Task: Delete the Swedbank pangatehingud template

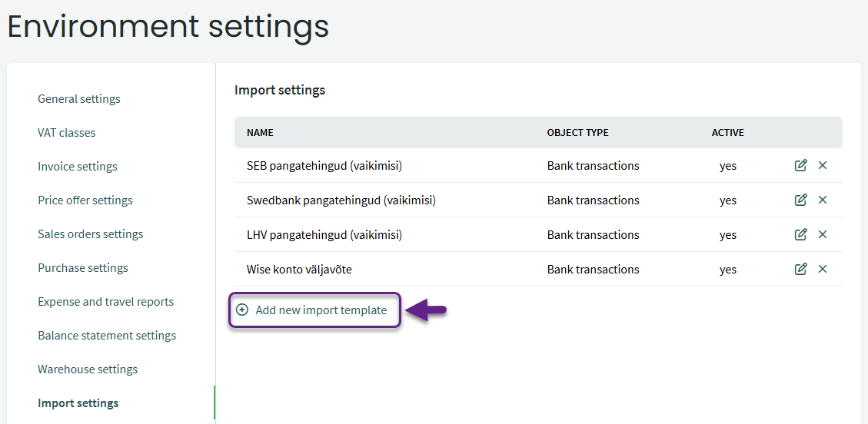Action: (823, 200)
